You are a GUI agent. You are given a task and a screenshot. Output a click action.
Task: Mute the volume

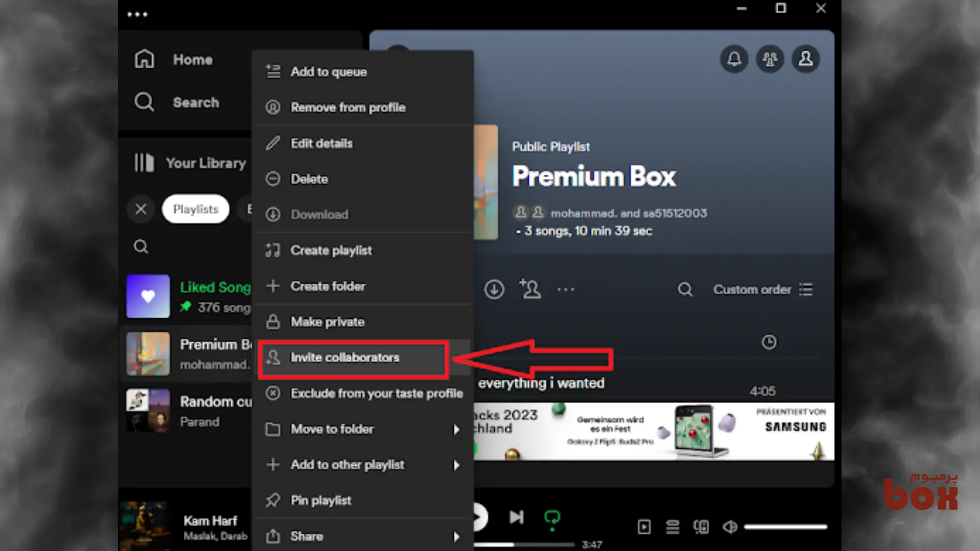pos(730,527)
